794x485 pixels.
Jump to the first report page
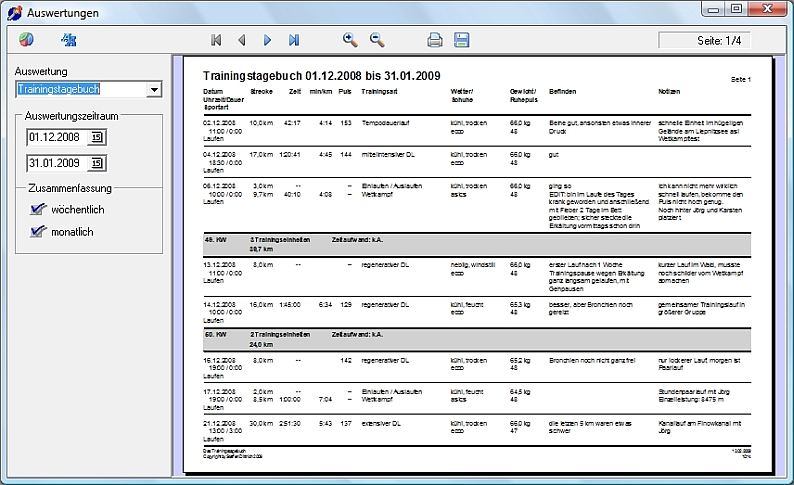tap(216, 40)
